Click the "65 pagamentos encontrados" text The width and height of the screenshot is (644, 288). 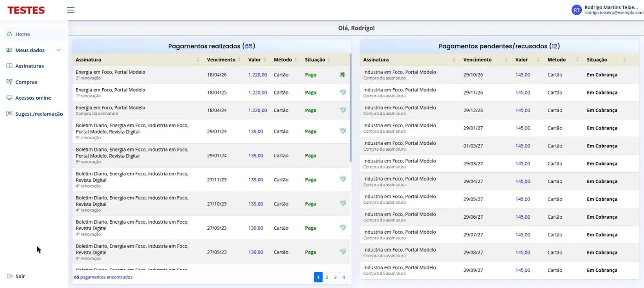tap(103, 277)
